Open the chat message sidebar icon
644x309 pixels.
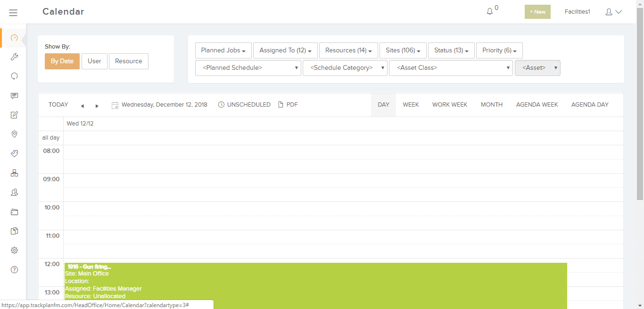[14, 96]
